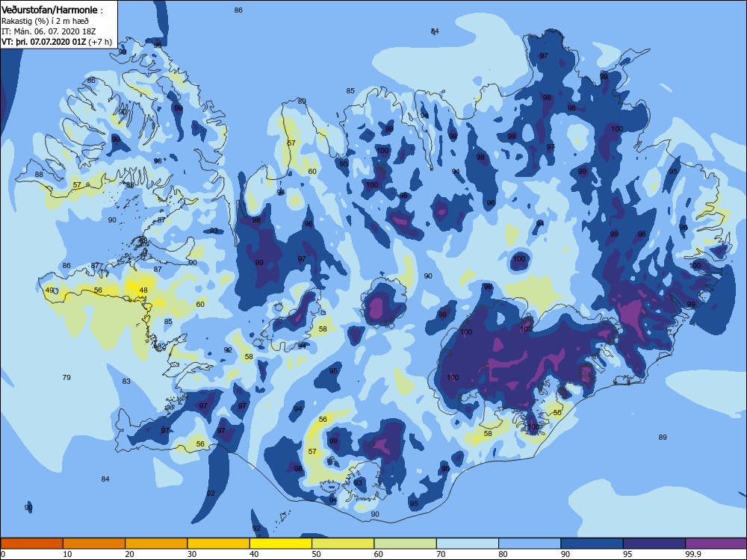Click the humidity value '82' on the map
This screenshot has width=747, height=560.
(161, 346)
